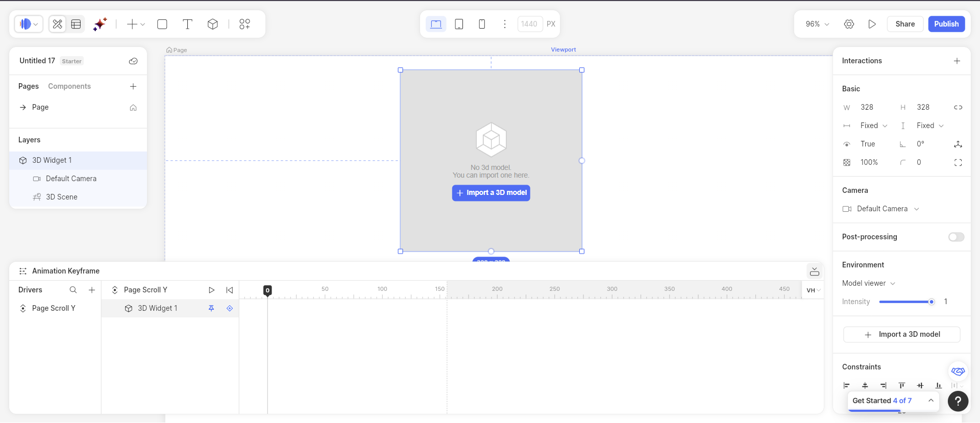Viewport: 980px width, 423px height.
Task: Click the Share button
Action: (905, 24)
